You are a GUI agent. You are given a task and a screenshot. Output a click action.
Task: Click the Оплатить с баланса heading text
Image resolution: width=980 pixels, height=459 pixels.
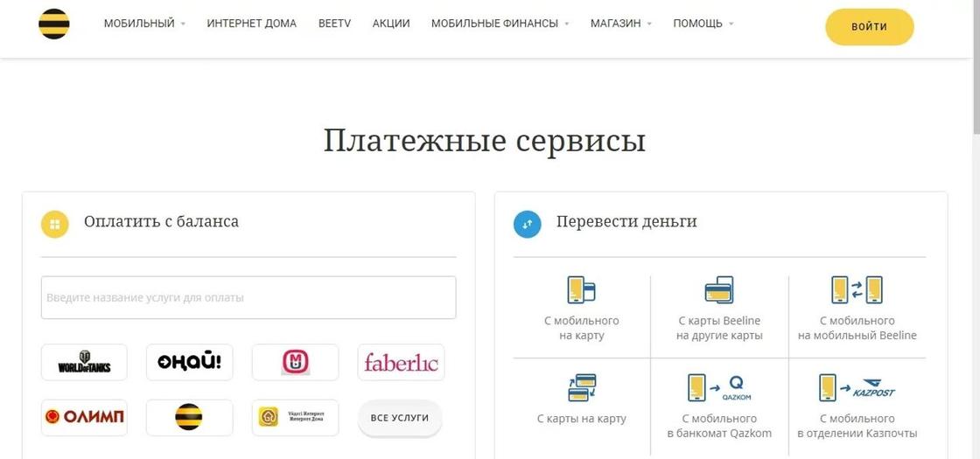coord(161,222)
